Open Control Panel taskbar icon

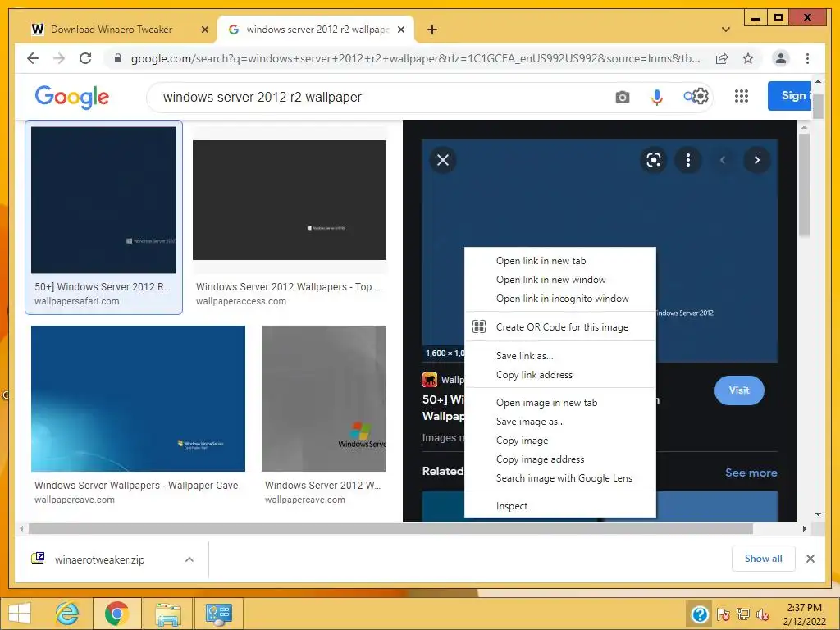218,614
